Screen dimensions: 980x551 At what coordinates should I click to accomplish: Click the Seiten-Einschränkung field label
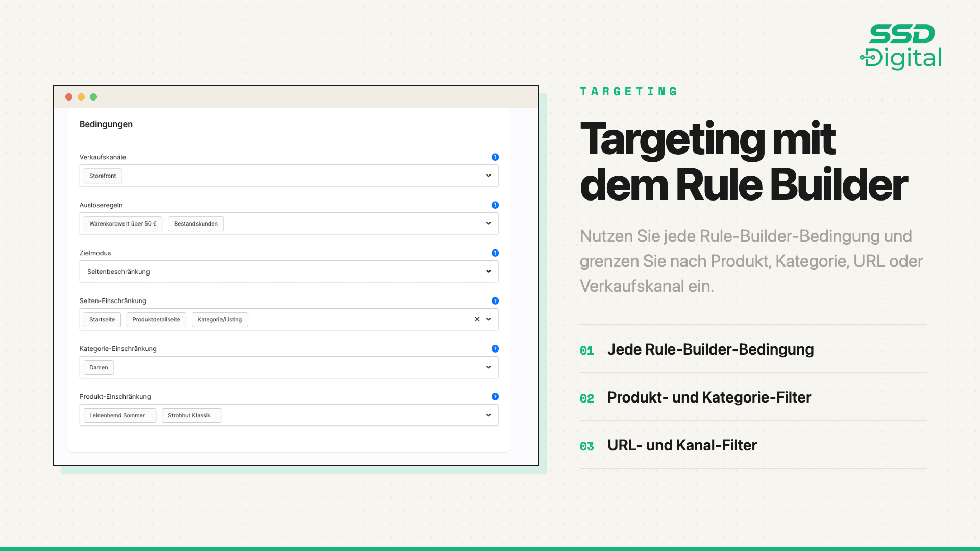tap(113, 301)
